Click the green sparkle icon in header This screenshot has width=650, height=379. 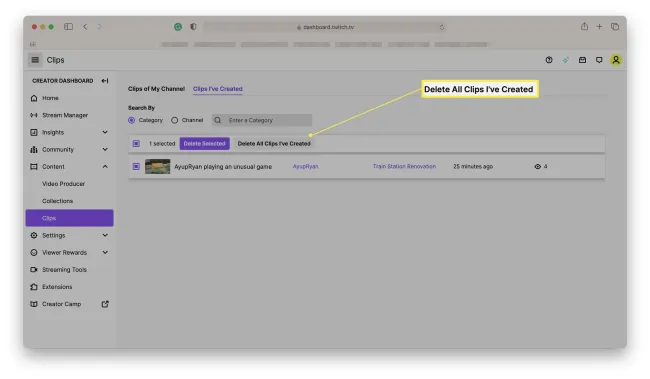point(566,60)
